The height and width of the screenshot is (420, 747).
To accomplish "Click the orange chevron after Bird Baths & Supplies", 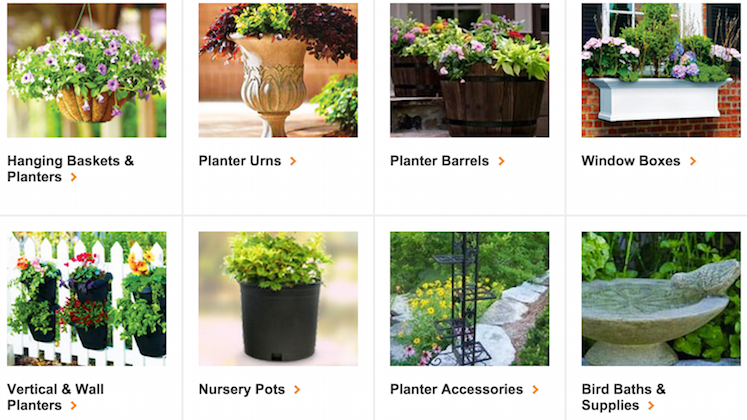I will (x=651, y=406).
